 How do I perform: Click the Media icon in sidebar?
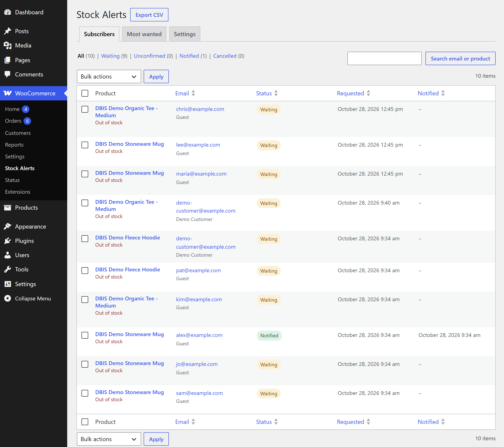tap(8, 45)
